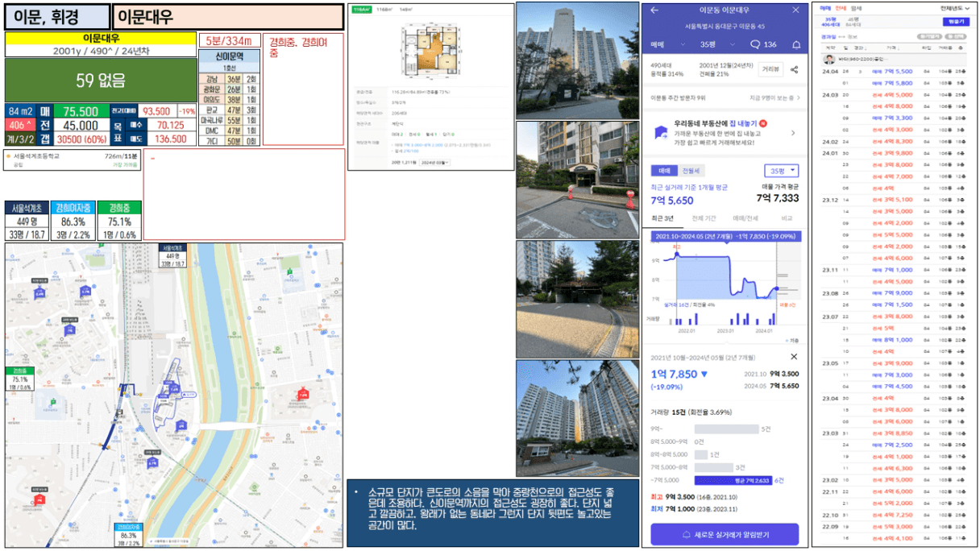Viewport: 980px width, 551px height.
Task: Expand the 35평 size dropdown in purple header
Action: [716, 44]
